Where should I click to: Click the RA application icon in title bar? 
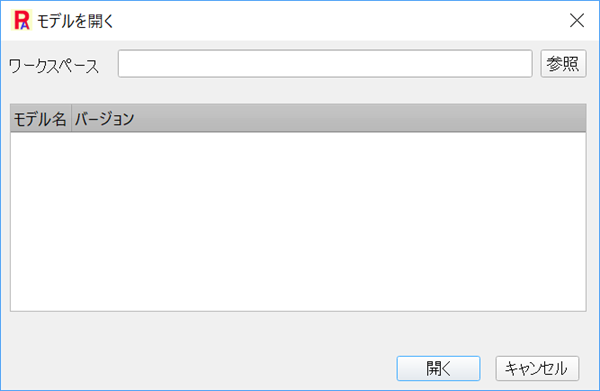tap(21, 20)
